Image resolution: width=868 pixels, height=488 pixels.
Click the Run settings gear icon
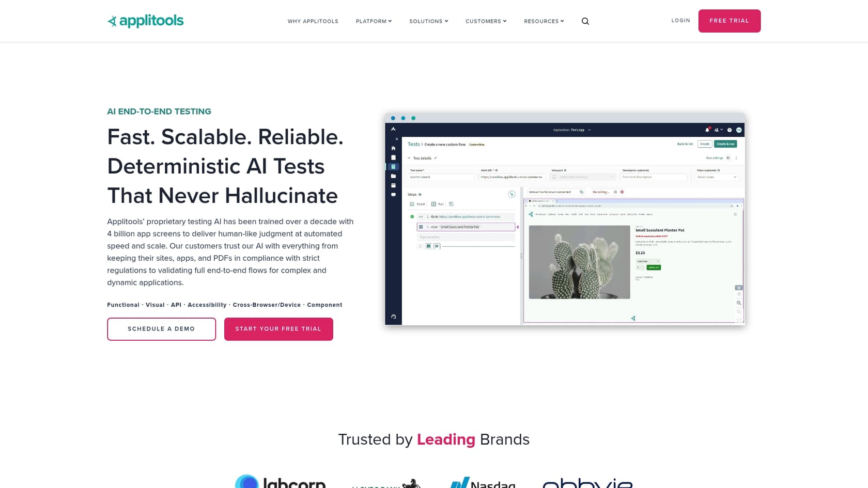point(728,158)
